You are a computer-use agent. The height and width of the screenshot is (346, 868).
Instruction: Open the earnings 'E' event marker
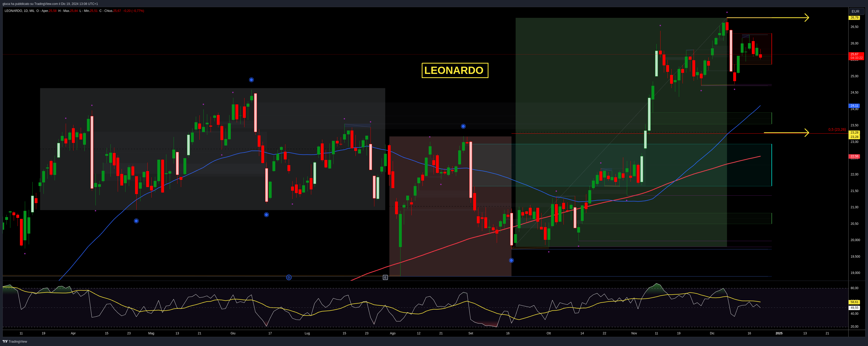(385, 277)
